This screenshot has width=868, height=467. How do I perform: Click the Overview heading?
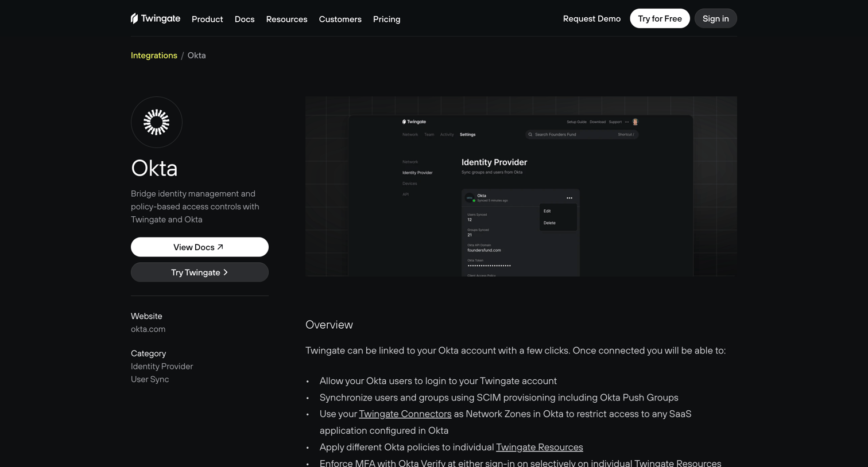point(329,325)
